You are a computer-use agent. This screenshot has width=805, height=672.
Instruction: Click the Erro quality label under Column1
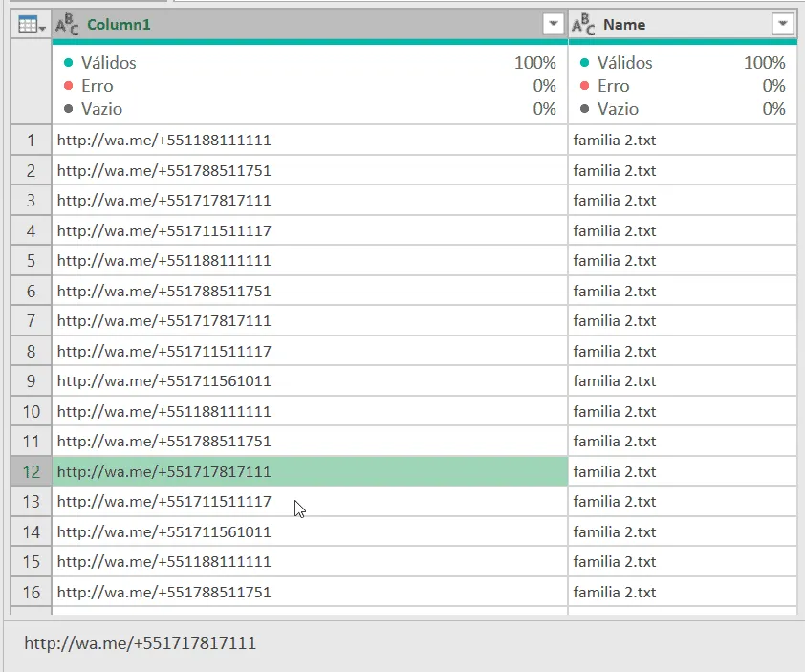97,86
